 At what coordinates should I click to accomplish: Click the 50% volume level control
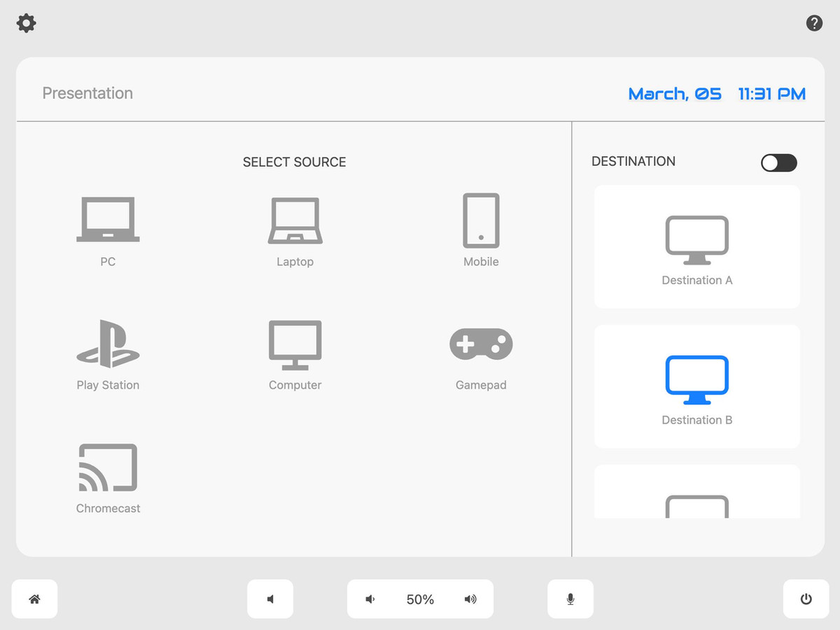click(x=420, y=598)
